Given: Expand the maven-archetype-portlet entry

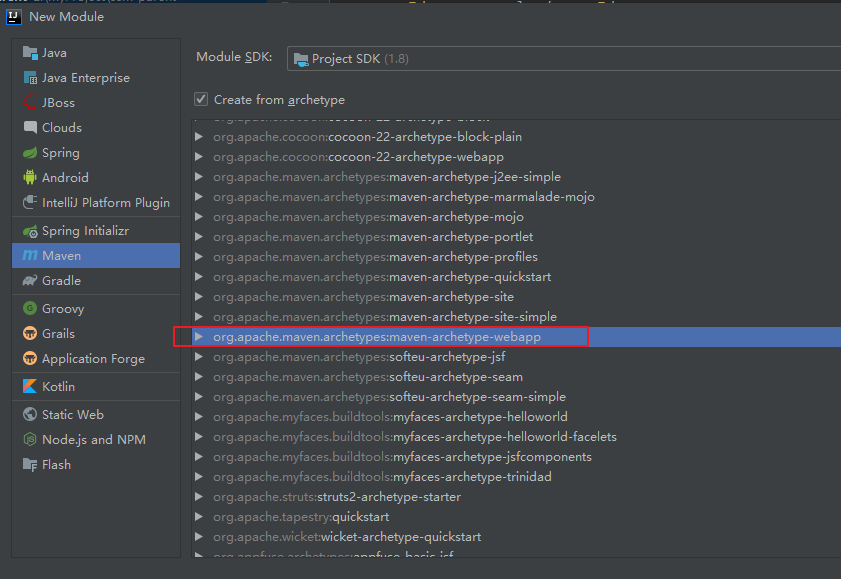Looking at the screenshot, I should pyautogui.click(x=199, y=236).
